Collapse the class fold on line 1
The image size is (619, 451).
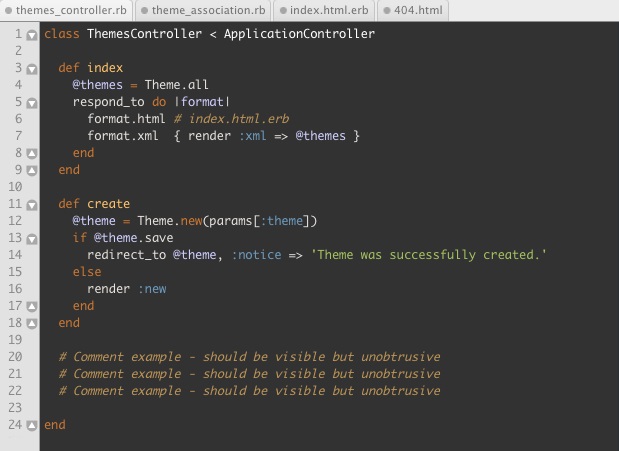[x=32, y=35]
